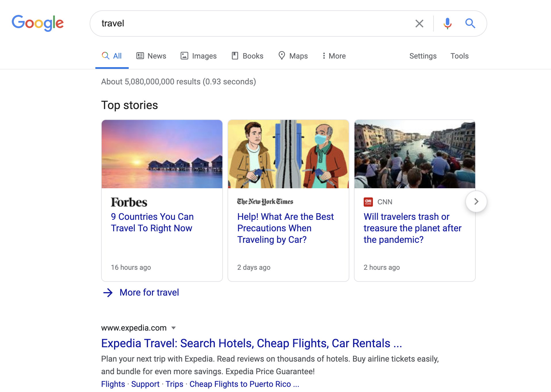Clear the search box with X icon
The width and height of the screenshot is (551, 392).
419,24
